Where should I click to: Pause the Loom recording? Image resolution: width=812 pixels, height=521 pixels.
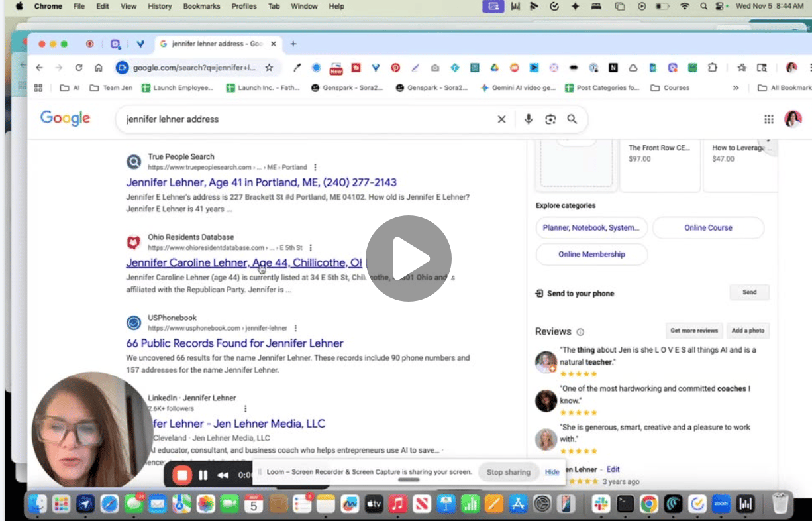pos(203,475)
